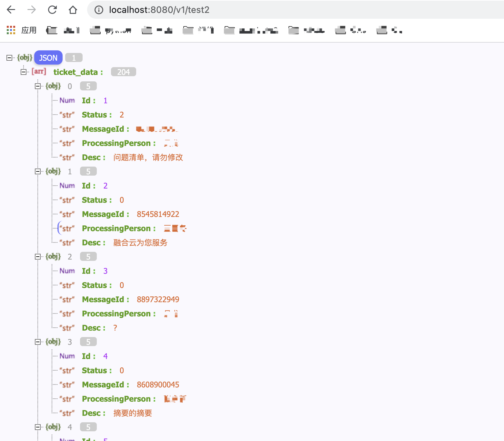Click the 204 count badge of ticket_data
The image size is (504, 441).
[x=123, y=72]
